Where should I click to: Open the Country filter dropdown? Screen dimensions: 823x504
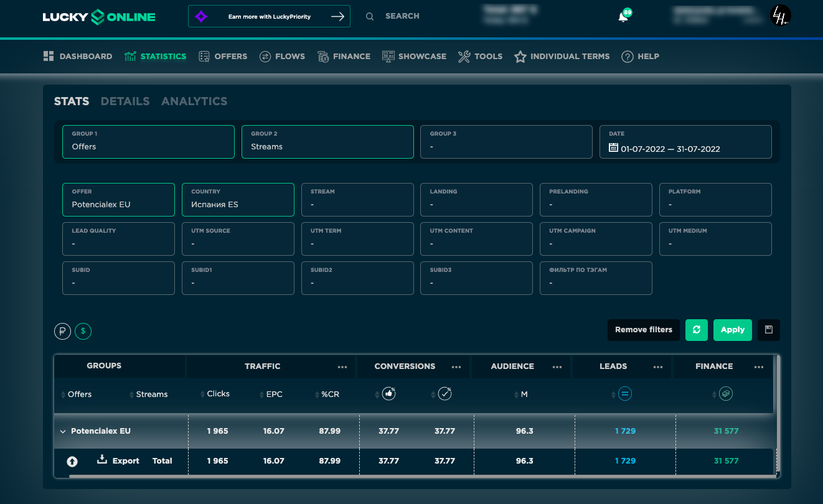pos(238,200)
